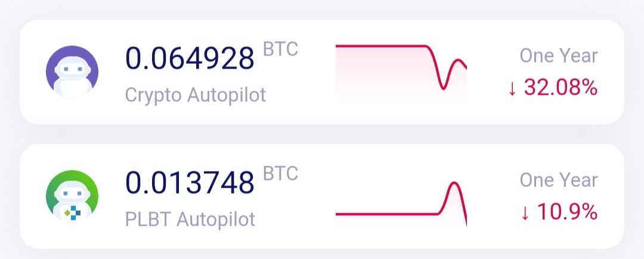Click the 0.013748 BTC balance
Viewport: 644px width, 259px height.
pyautogui.click(x=190, y=183)
